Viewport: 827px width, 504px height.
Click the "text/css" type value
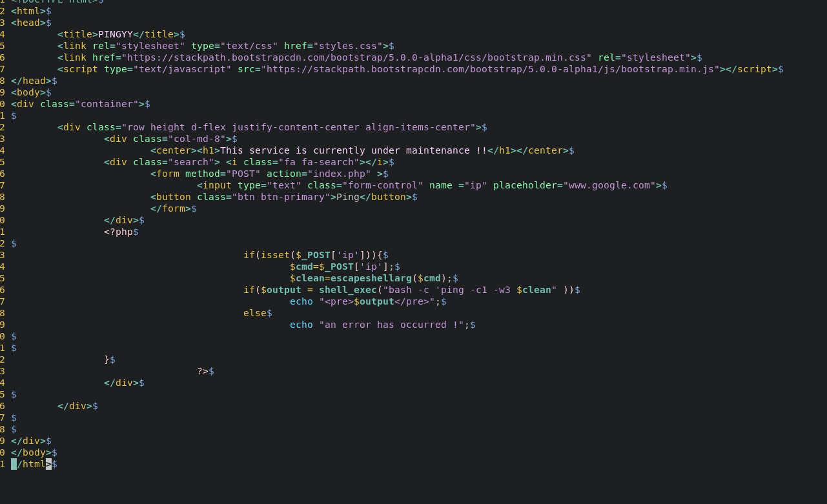coord(249,46)
